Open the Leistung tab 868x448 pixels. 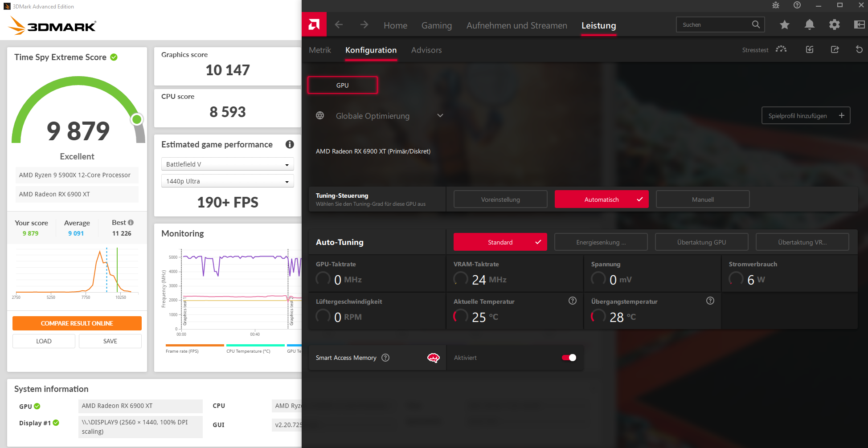click(x=599, y=25)
